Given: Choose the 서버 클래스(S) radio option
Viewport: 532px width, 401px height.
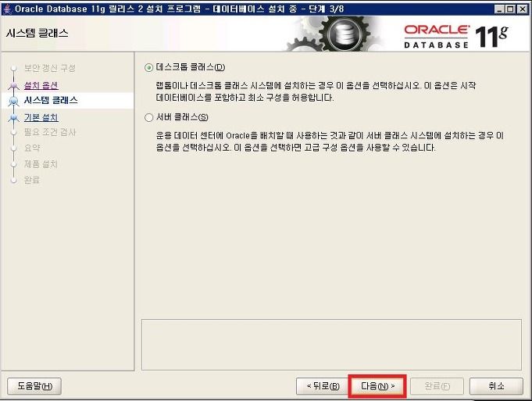Looking at the screenshot, I should [x=177, y=117].
